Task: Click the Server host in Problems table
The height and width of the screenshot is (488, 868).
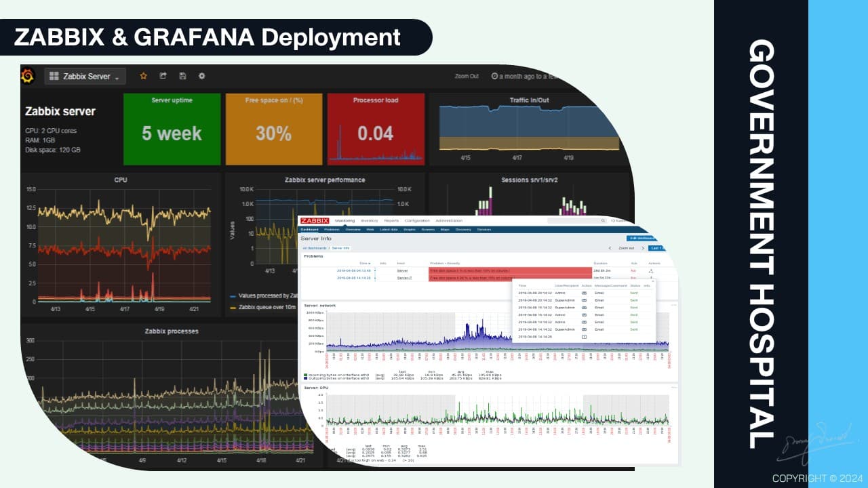Action: pyautogui.click(x=402, y=270)
